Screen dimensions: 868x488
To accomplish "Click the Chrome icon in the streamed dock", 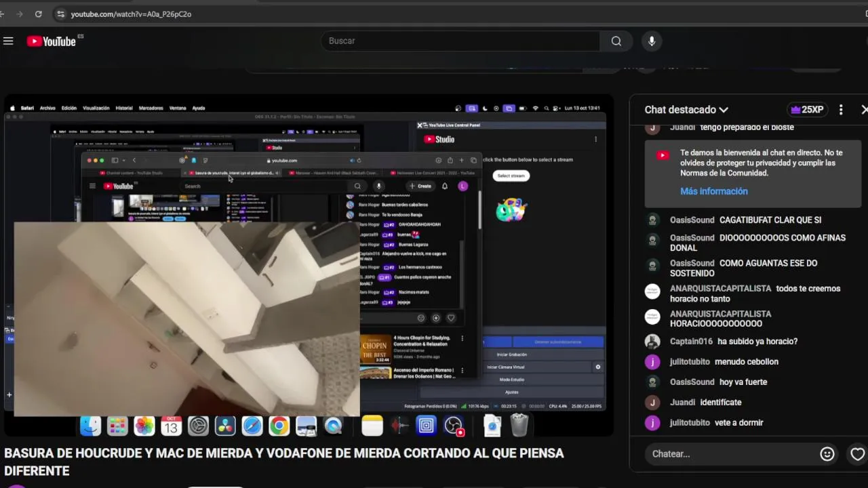I will 279,426.
